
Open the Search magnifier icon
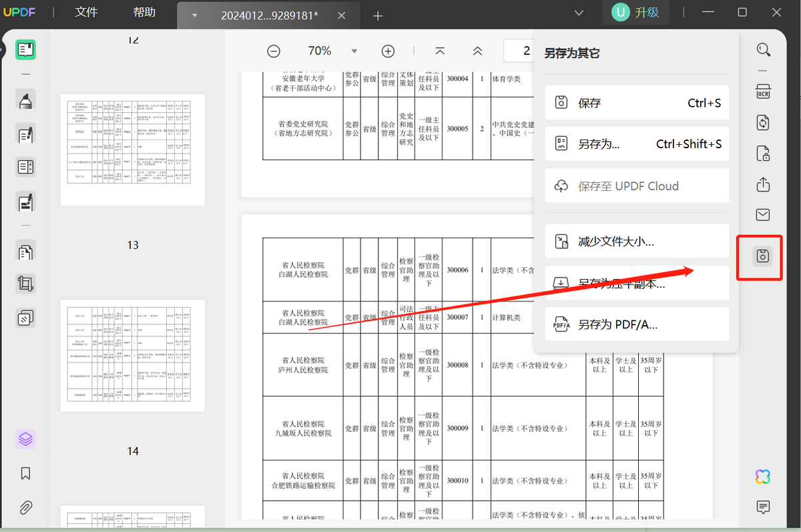click(763, 50)
